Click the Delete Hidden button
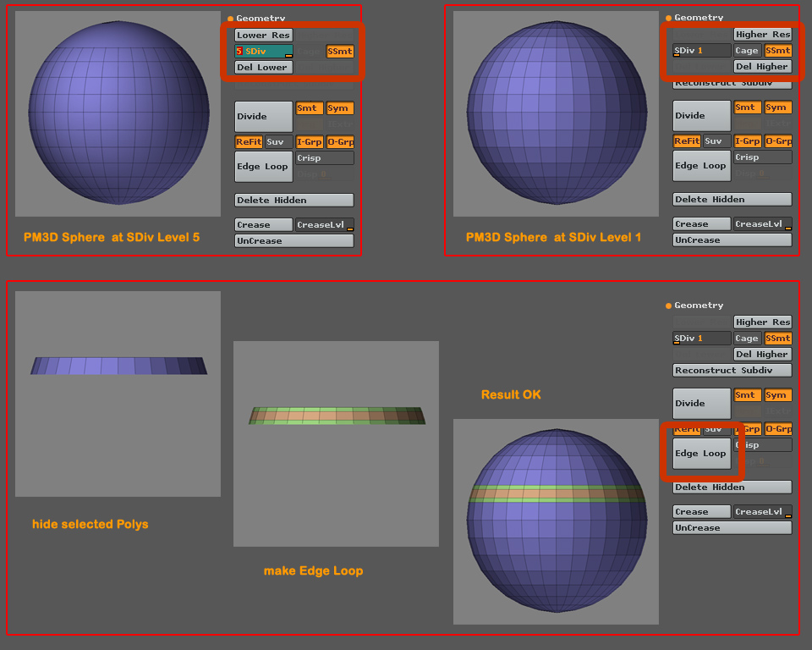812x650 pixels. coord(294,199)
